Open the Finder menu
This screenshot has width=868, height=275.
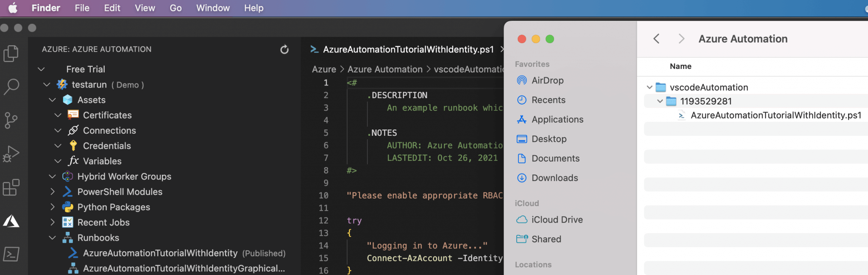46,8
